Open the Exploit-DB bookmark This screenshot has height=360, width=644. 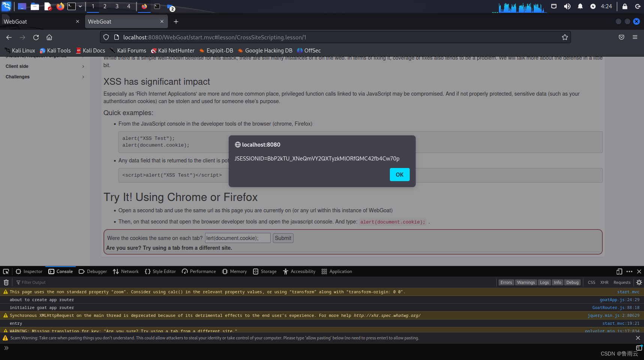(x=216, y=51)
